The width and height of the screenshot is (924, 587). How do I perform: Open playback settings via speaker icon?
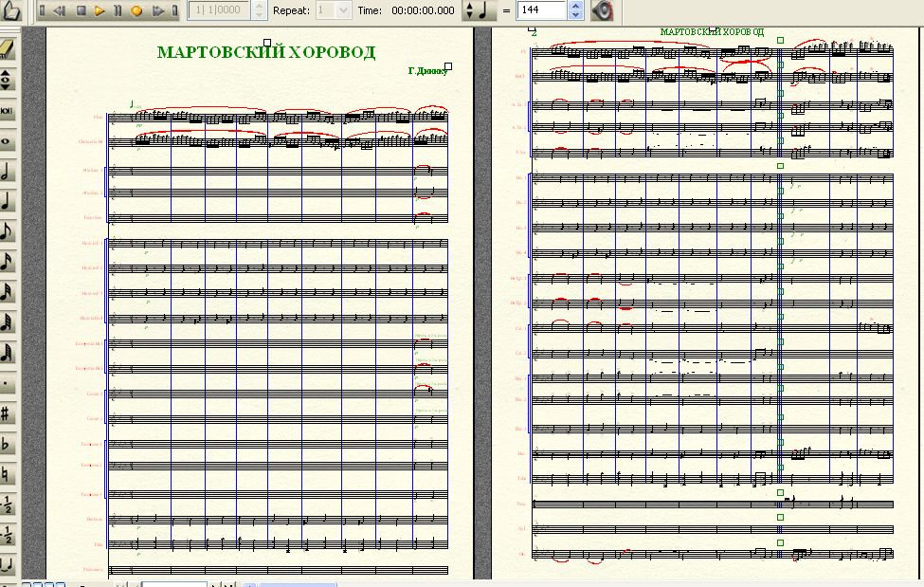602,10
